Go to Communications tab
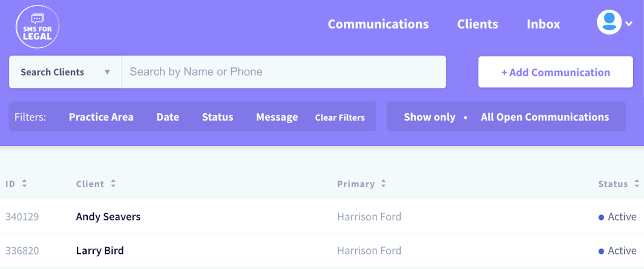 coord(378,24)
